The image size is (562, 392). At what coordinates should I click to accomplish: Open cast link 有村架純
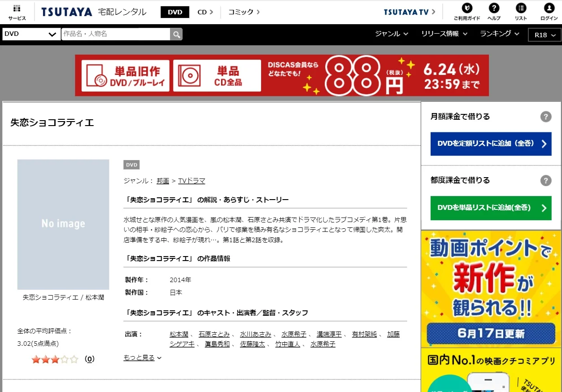pos(364,335)
